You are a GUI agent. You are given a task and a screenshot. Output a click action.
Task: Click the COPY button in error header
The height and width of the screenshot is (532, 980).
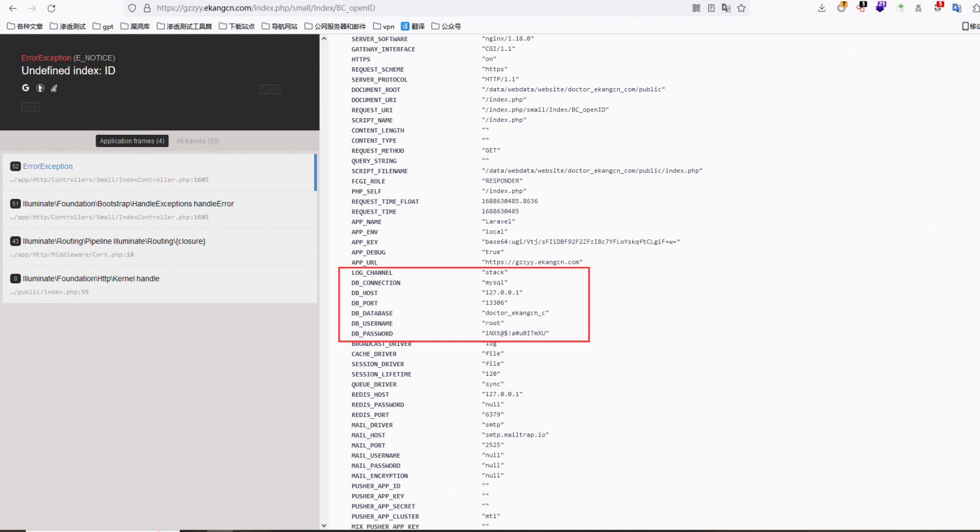coord(269,89)
